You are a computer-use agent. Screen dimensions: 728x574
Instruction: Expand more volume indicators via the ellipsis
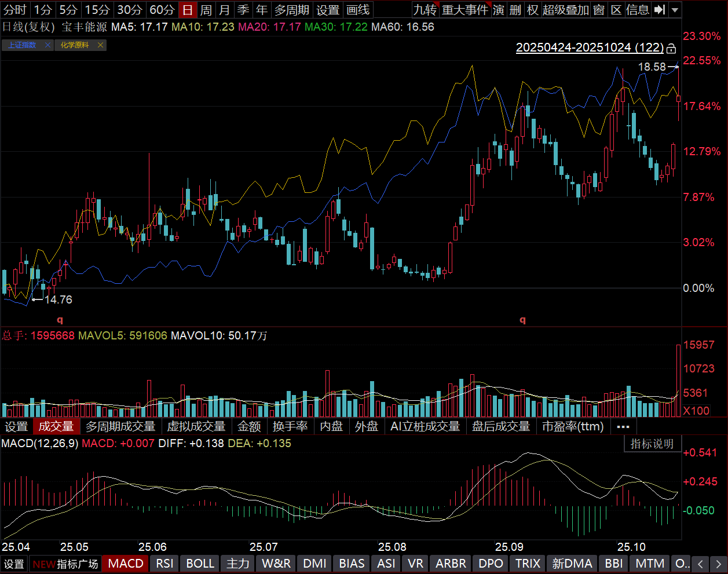coord(623,427)
